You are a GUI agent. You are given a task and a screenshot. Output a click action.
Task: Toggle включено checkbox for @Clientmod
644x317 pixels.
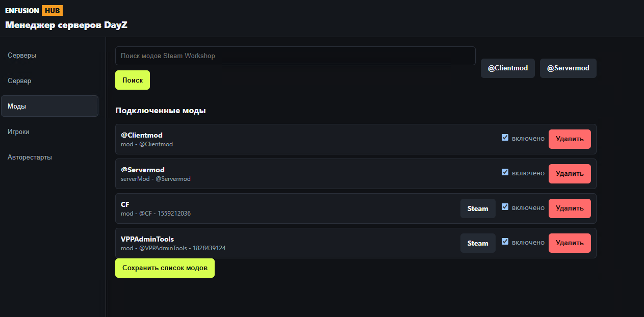point(505,138)
